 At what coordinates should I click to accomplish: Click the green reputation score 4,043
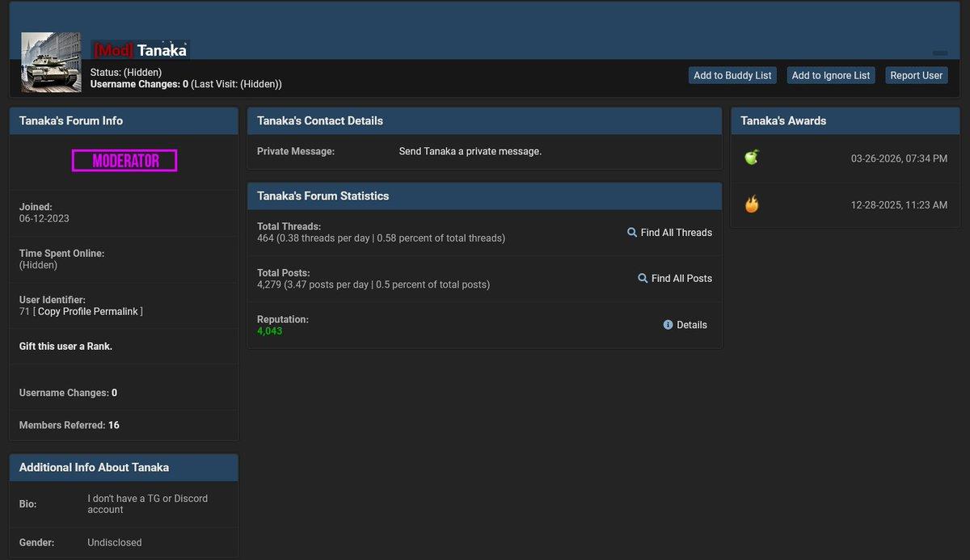coord(270,331)
